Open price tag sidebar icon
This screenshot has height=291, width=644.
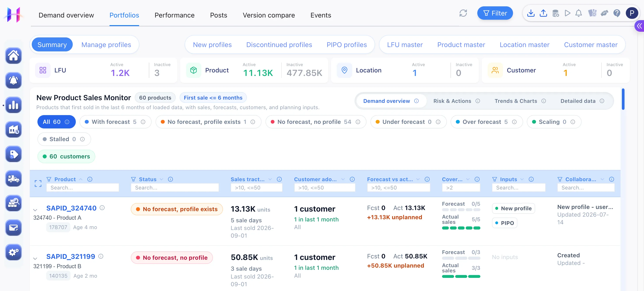[14, 154]
